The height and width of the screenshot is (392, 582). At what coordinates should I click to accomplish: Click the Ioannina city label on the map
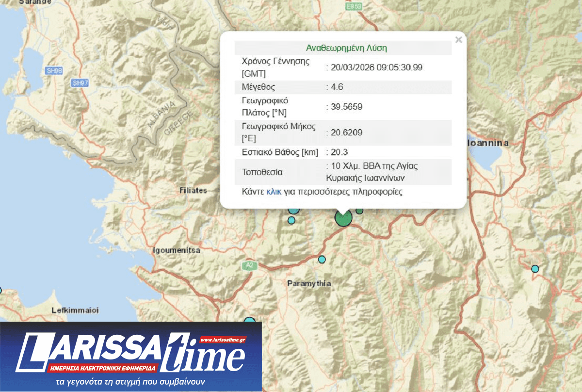tap(490, 143)
